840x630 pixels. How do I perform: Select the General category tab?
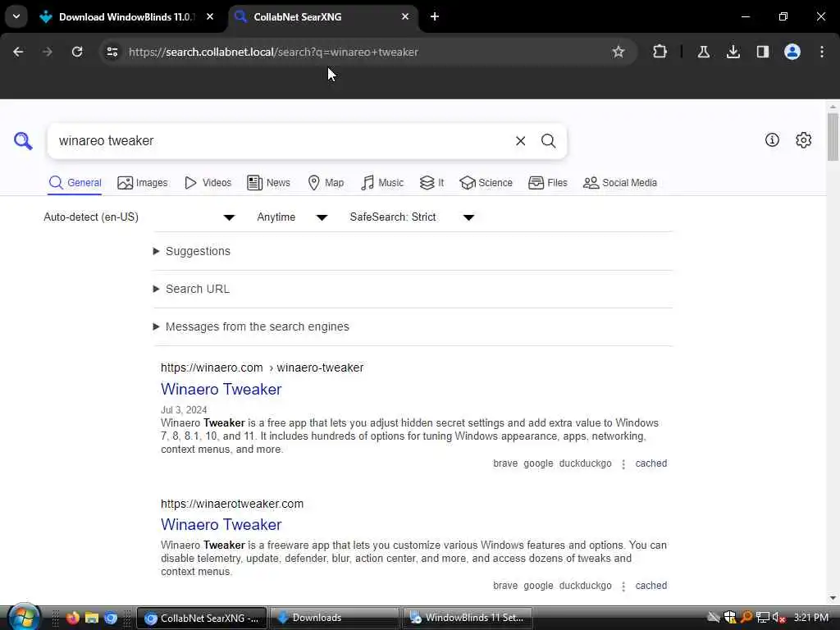[75, 183]
